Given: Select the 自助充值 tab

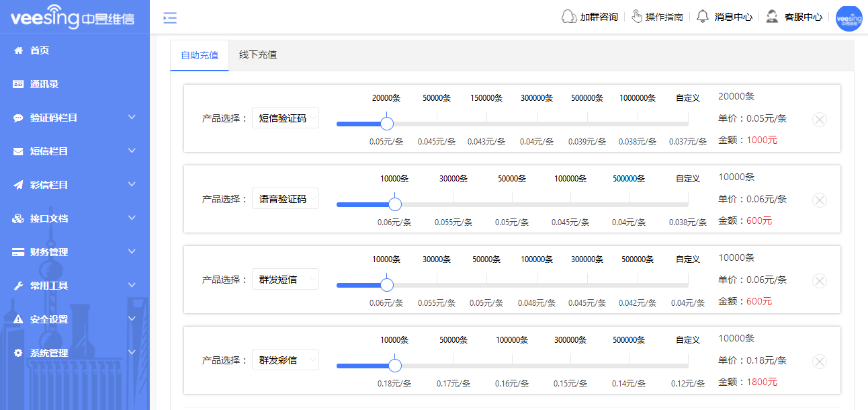Looking at the screenshot, I should [199, 56].
